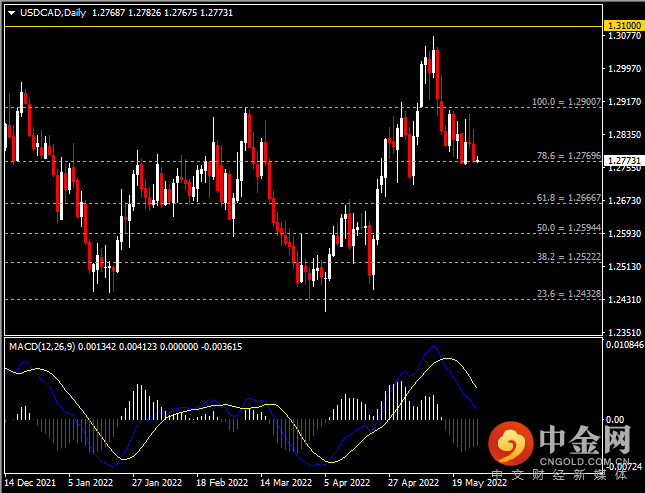Select the MACD scale value 0.010846
This screenshot has height=493, width=645.
coord(625,344)
